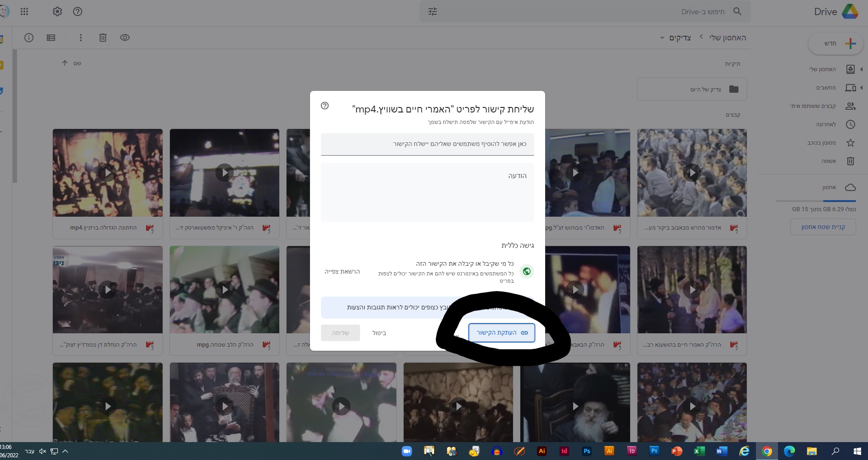The width and height of the screenshot is (868, 460).
Task: Click the video icon beside האדמו"ר מבוהוש
Action: tap(617, 228)
